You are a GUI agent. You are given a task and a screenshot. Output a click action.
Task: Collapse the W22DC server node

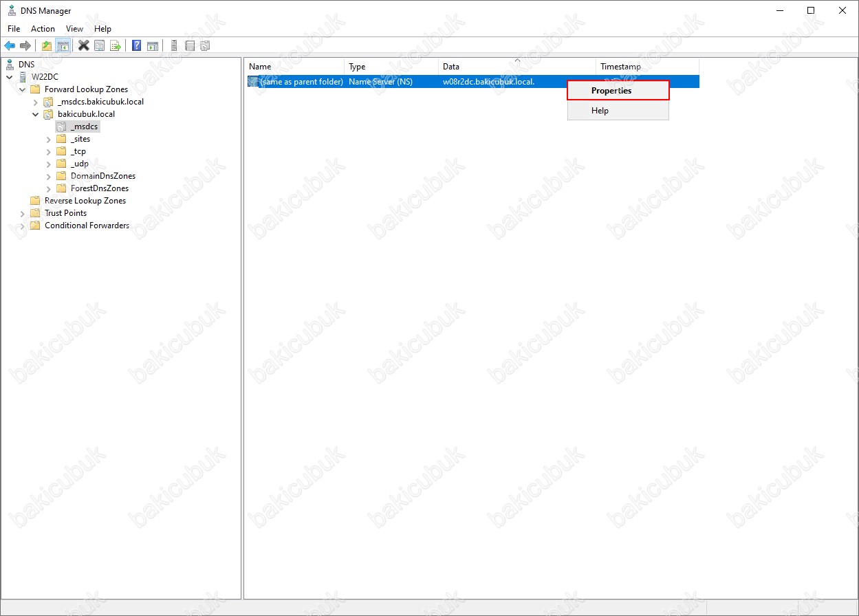coord(10,77)
